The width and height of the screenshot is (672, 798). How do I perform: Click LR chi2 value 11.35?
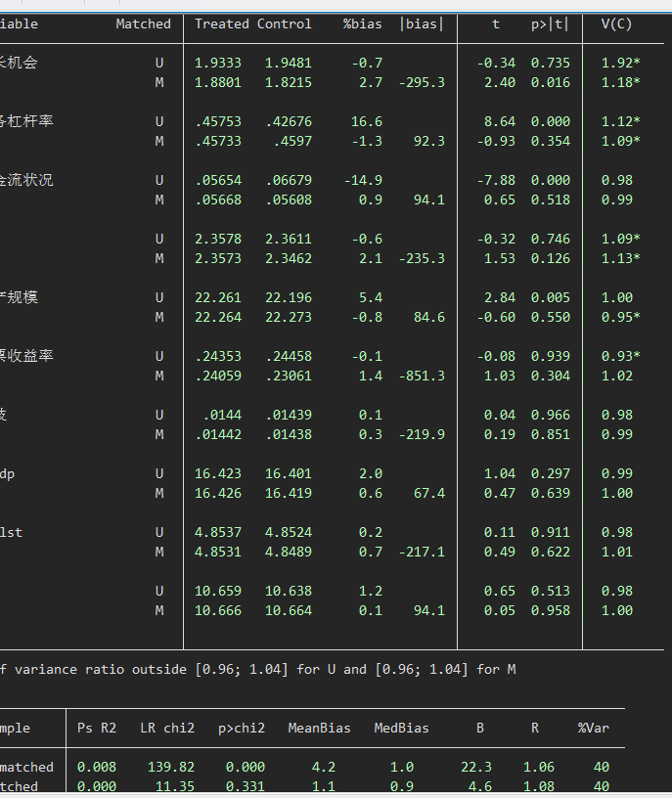(x=175, y=787)
